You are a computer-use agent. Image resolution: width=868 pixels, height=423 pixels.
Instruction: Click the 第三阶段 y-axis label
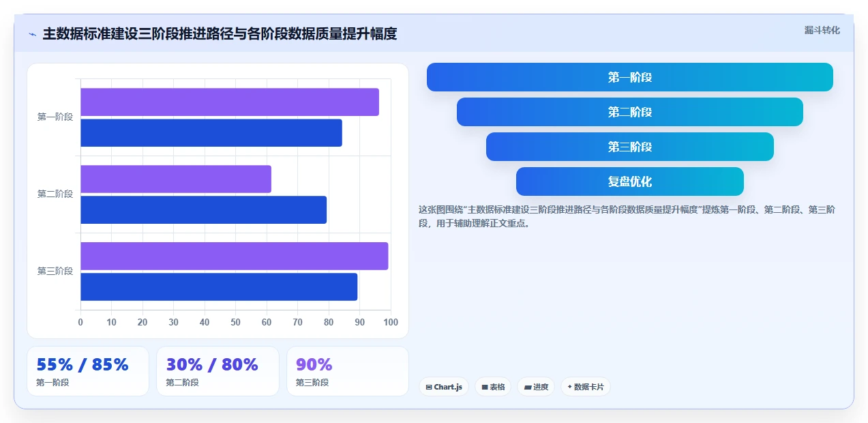[x=55, y=271]
